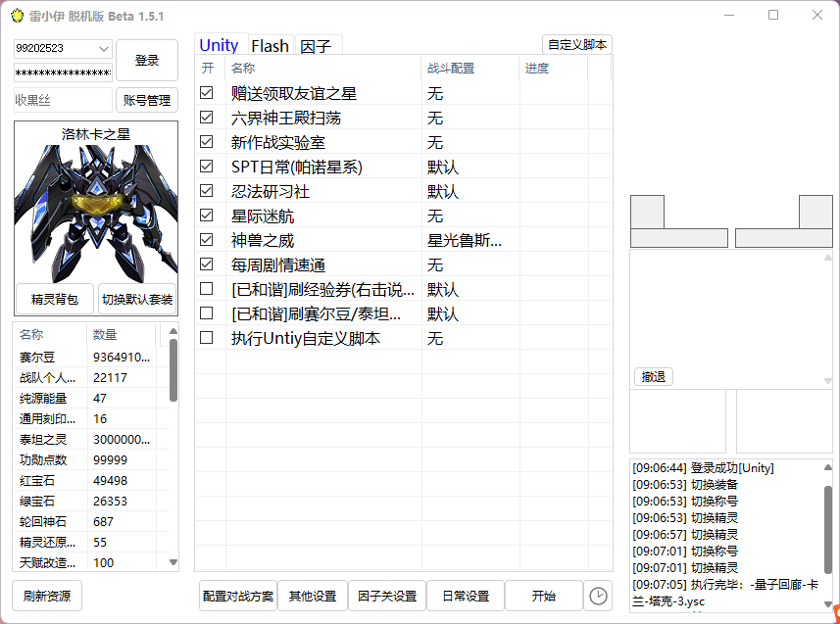Viewport: 840px width, 624px height.
Task: Click the 收黑丝 text input field
Action: click(63, 100)
